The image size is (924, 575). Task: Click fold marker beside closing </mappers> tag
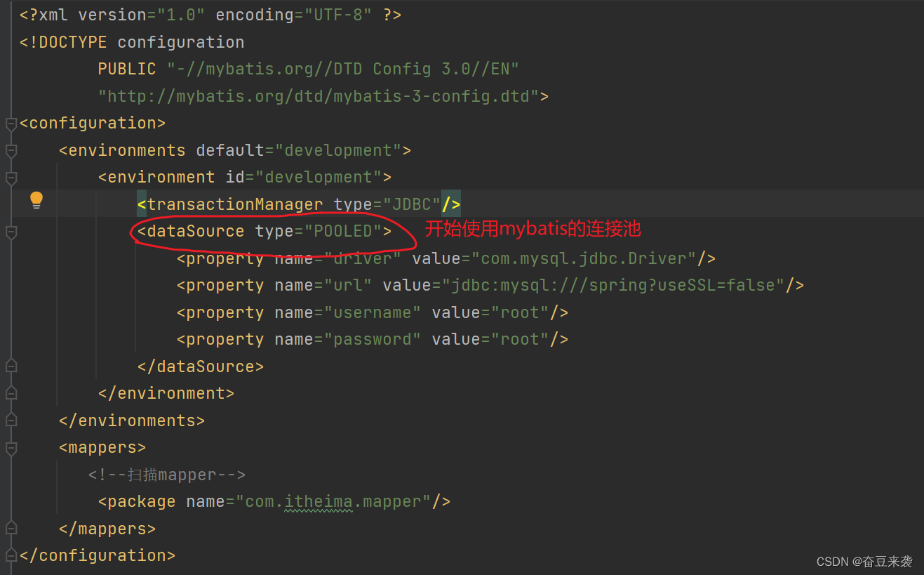click(11, 527)
